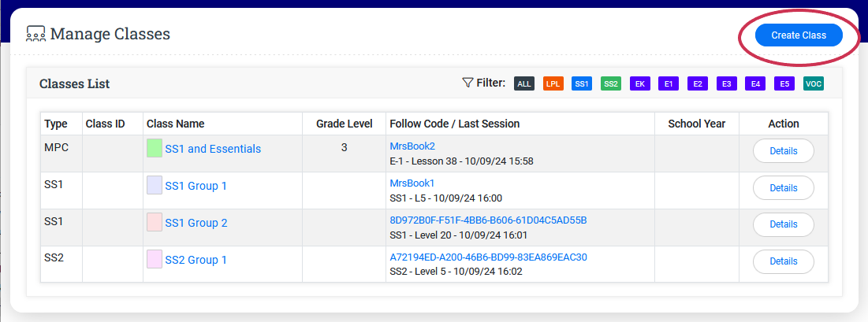Image resolution: width=868 pixels, height=322 pixels.
Task: Open Details for SS2 Group 1
Action: [783, 261]
